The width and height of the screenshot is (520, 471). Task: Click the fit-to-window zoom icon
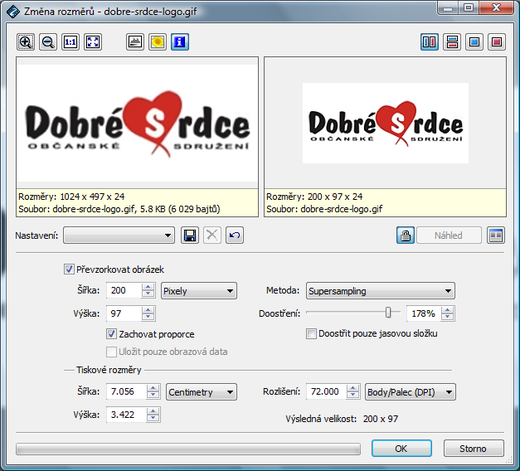(x=93, y=42)
